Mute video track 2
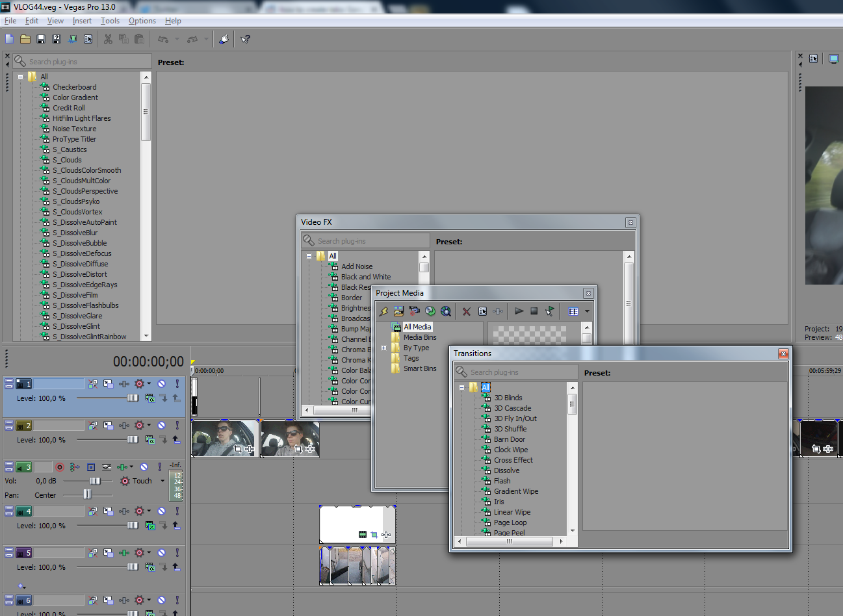The height and width of the screenshot is (616, 843). pyautogui.click(x=162, y=426)
